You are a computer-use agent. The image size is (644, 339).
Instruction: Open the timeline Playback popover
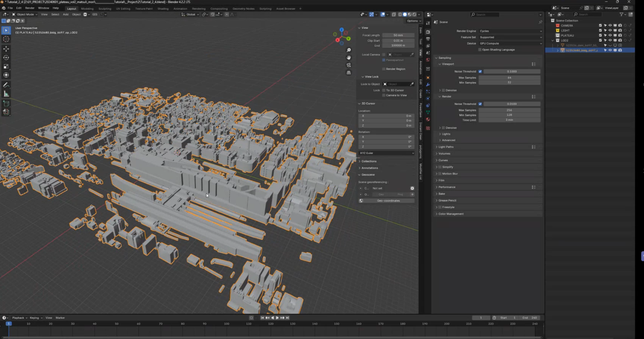20,318
